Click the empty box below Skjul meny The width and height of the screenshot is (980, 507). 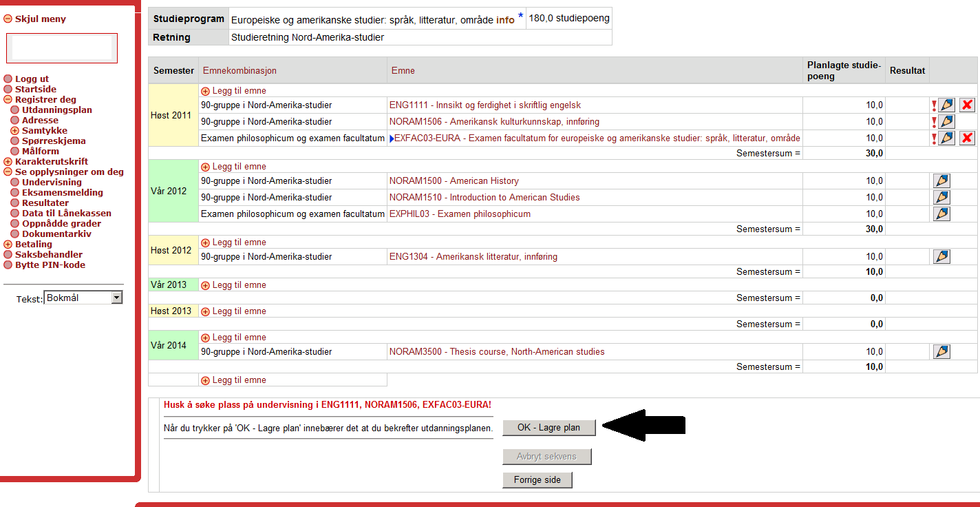(62, 48)
